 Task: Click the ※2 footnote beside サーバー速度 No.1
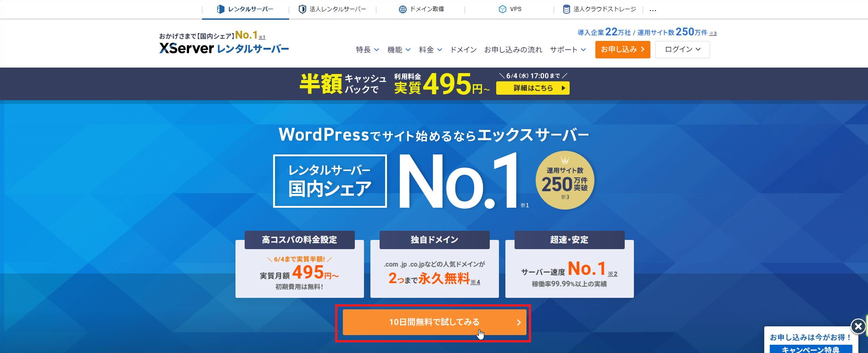point(613,273)
